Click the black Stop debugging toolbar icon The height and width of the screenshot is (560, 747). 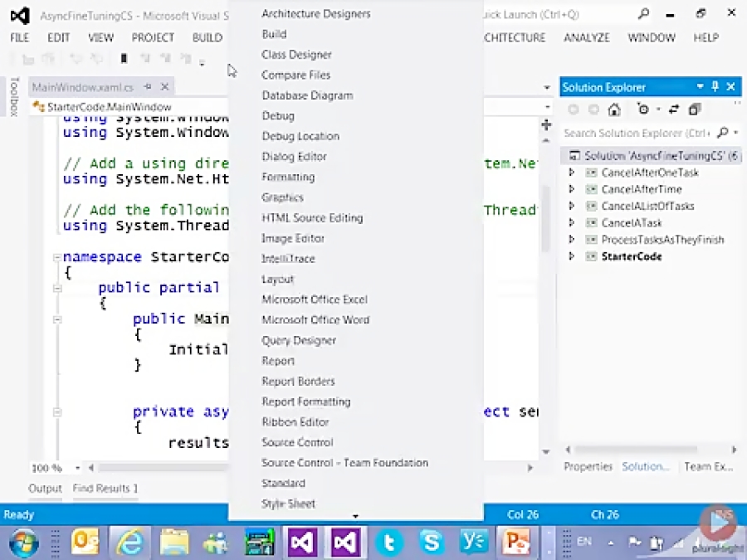[124, 58]
